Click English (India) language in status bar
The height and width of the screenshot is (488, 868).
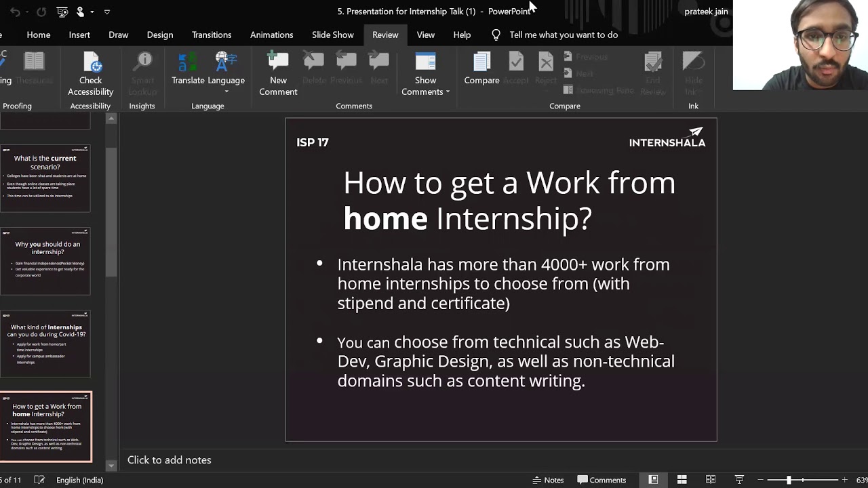click(79, 480)
